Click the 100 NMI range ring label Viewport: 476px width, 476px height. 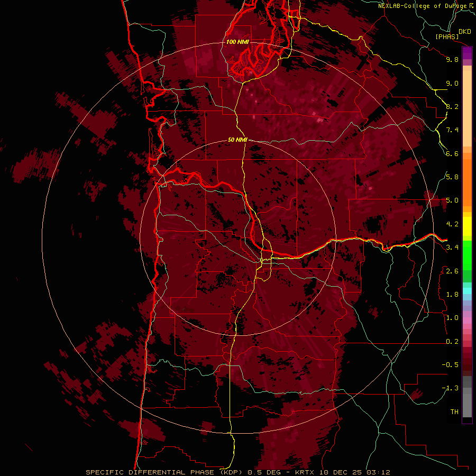click(237, 42)
